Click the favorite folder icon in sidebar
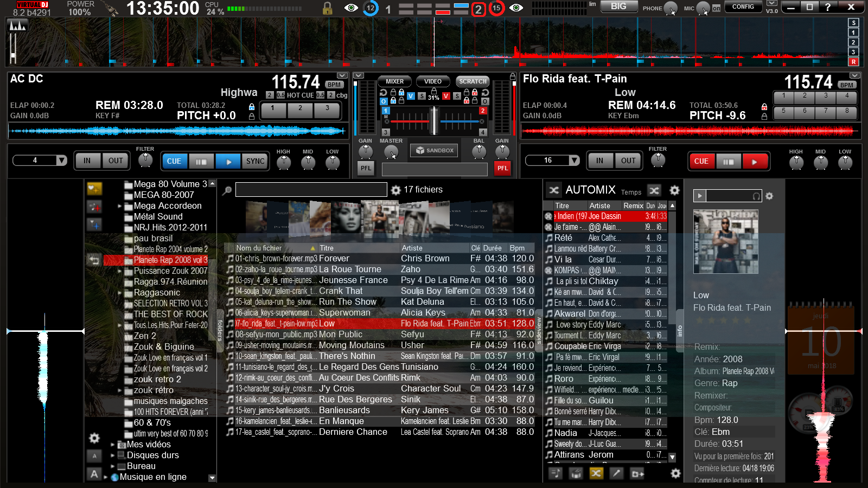 coord(94,188)
